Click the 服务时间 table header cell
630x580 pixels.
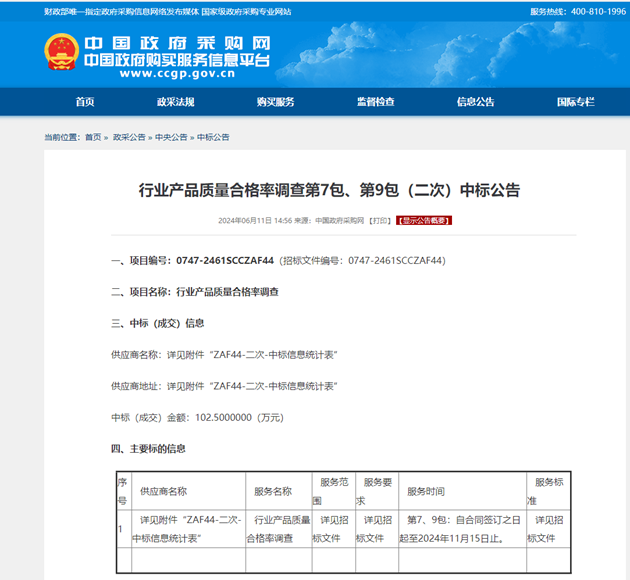tap(462, 491)
